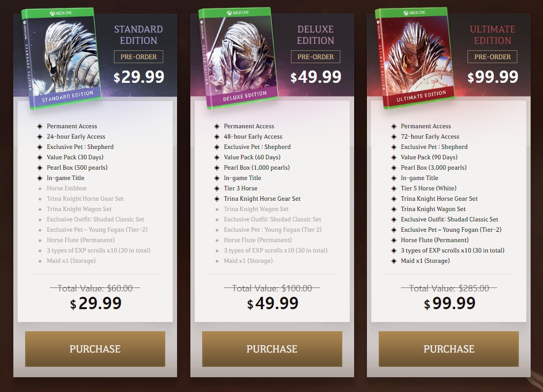Click the diamond bullet beside 72-hour Early Access
The image size is (543, 392).
pyautogui.click(x=394, y=137)
